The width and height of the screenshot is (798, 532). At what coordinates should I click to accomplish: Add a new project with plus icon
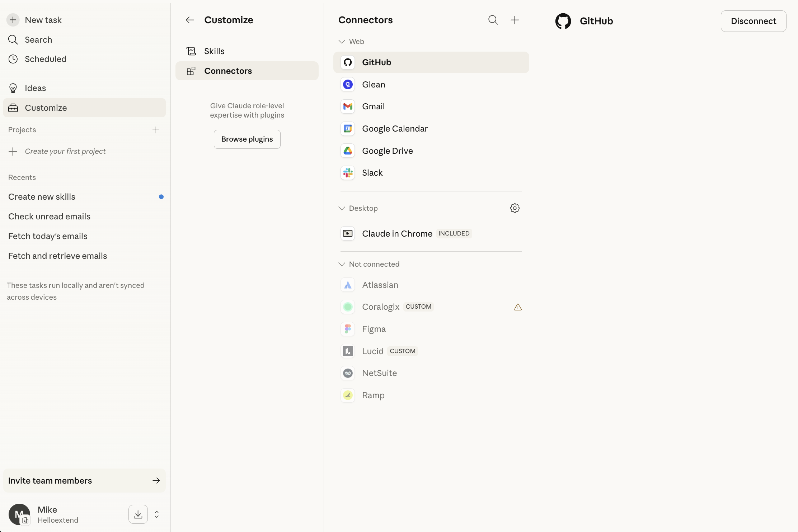(x=156, y=130)
